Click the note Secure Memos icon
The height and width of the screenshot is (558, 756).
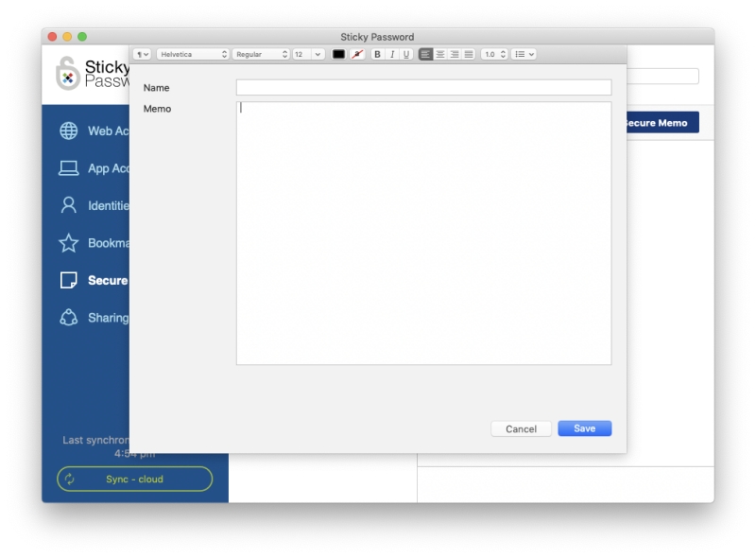pyautogui.click(x=68, y=280)
